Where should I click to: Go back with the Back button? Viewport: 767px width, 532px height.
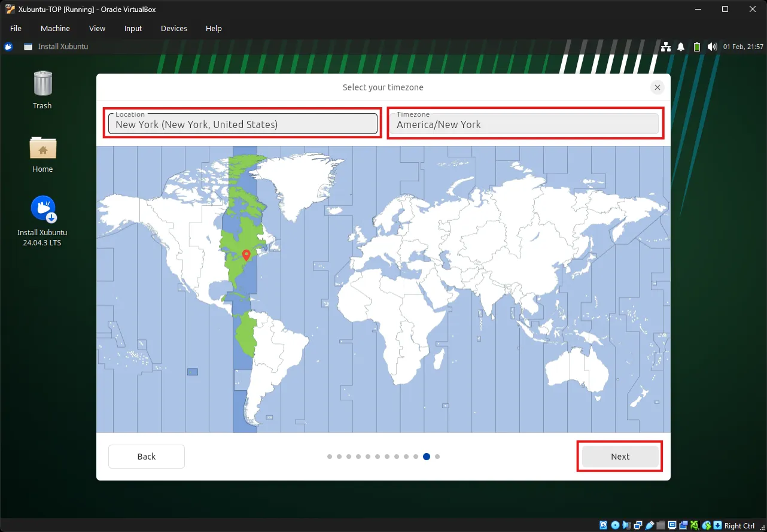[147, 457]
